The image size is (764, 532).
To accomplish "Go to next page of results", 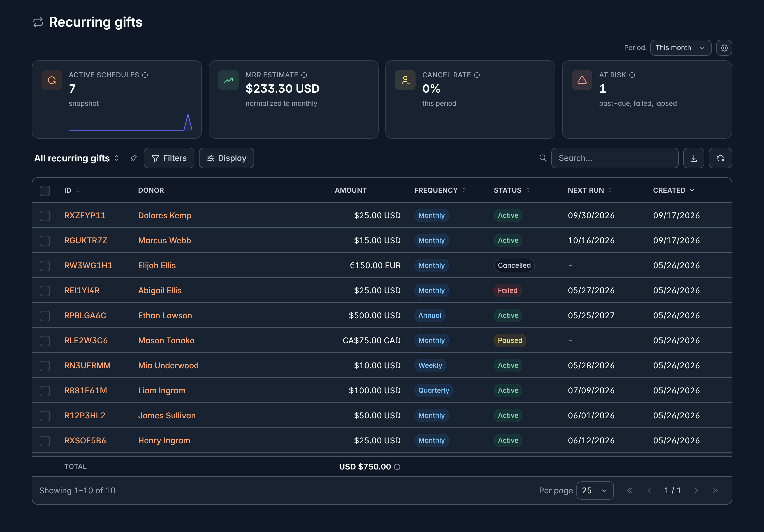I will point(696,490).
